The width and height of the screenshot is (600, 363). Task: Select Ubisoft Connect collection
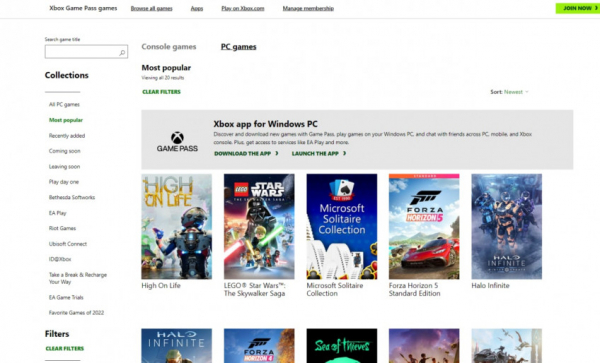point(68,244)
